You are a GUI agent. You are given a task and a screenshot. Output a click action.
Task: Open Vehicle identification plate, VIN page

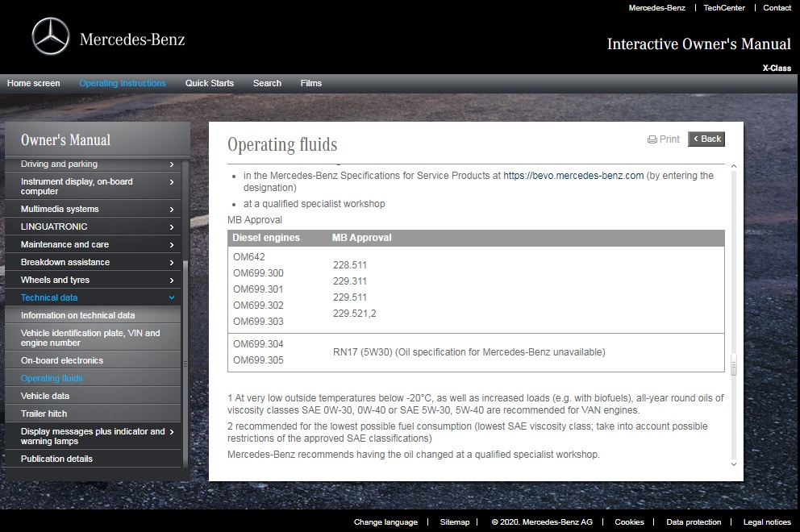point(93,338)
